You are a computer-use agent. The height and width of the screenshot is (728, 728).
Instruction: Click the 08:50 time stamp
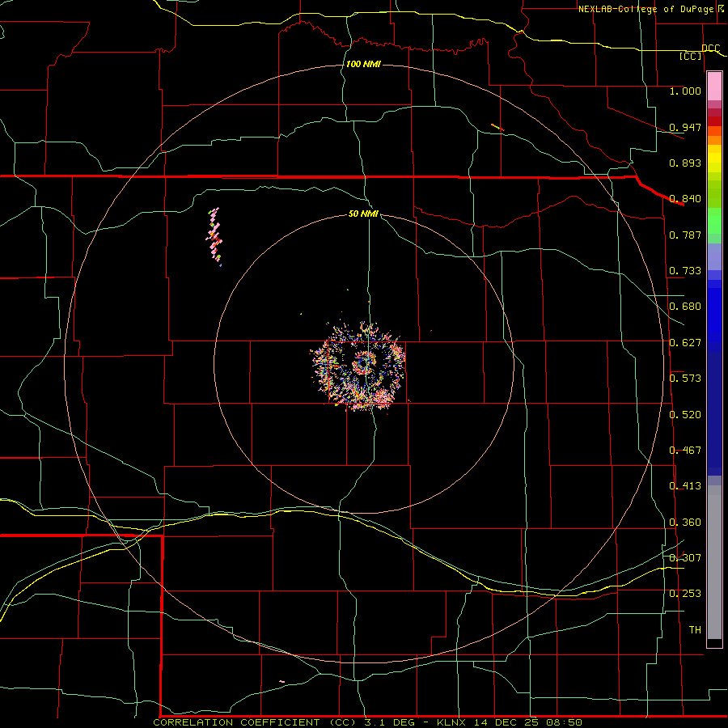[563, 722]
